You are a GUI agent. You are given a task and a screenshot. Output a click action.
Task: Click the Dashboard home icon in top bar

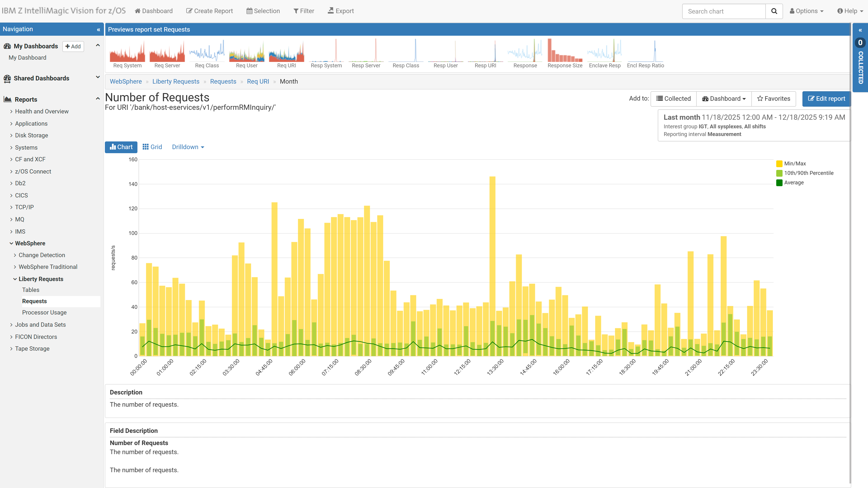[x=137, y=11]
